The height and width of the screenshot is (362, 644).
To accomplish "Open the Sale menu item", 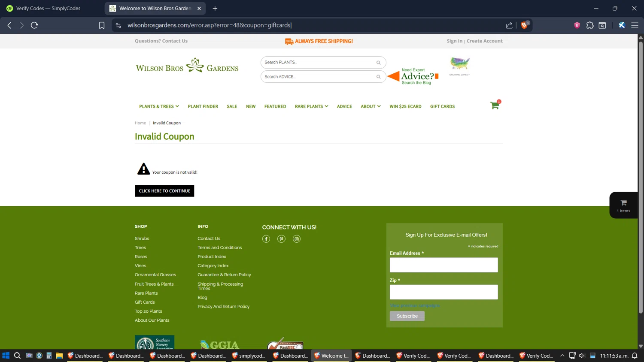I will click(232, 106).
